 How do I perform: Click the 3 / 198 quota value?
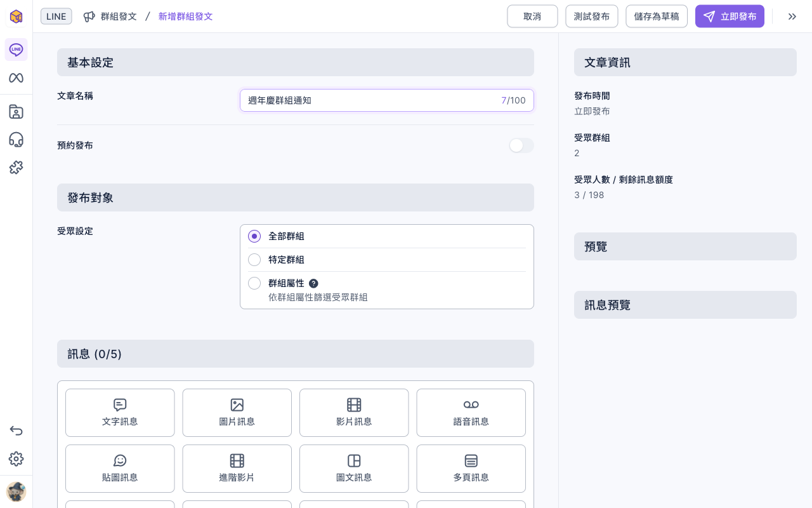click(589, 195)
